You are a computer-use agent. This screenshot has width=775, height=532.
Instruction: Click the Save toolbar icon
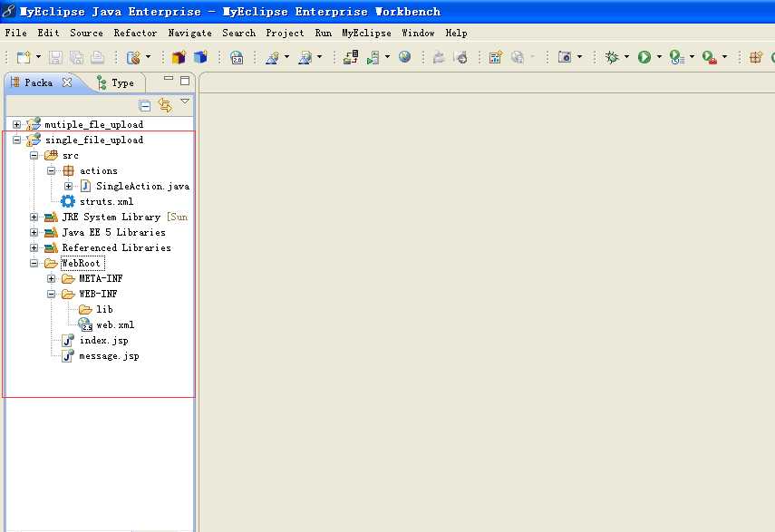pos(55,57)
